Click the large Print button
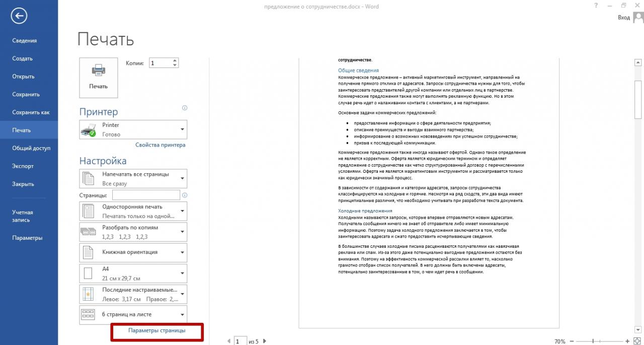The height and width of the screenshot is (345, 644). coord(99,78)
